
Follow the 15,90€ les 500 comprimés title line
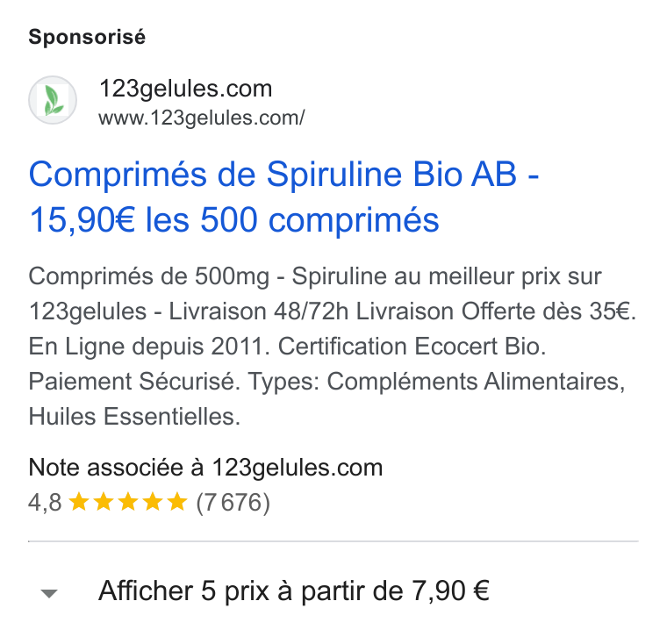click(x=234, y=220)
